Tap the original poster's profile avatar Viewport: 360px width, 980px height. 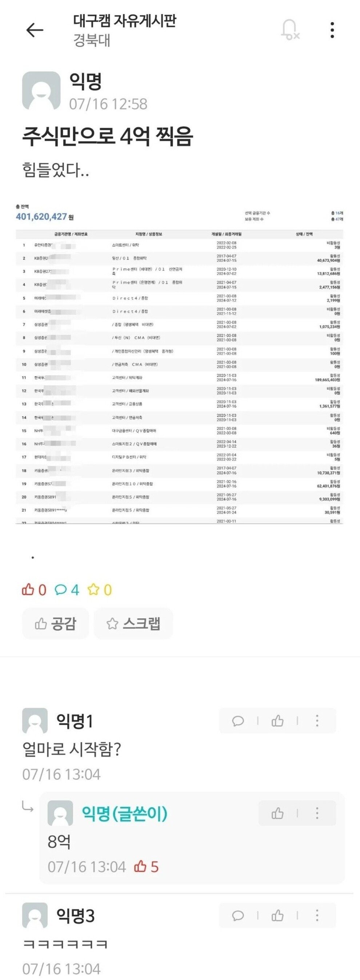pyautogui.click(x=41, y=91)
